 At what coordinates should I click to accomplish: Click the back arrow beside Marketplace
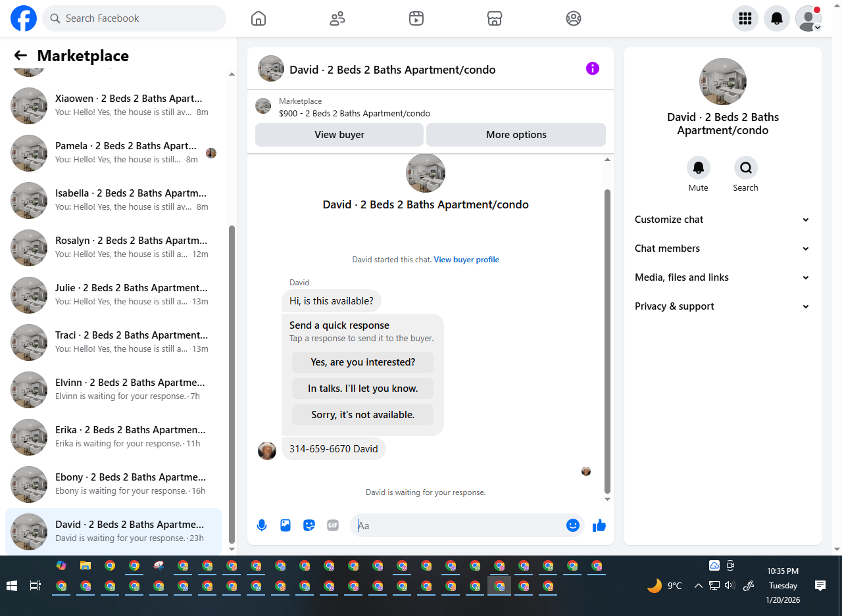tap(21, 56)
